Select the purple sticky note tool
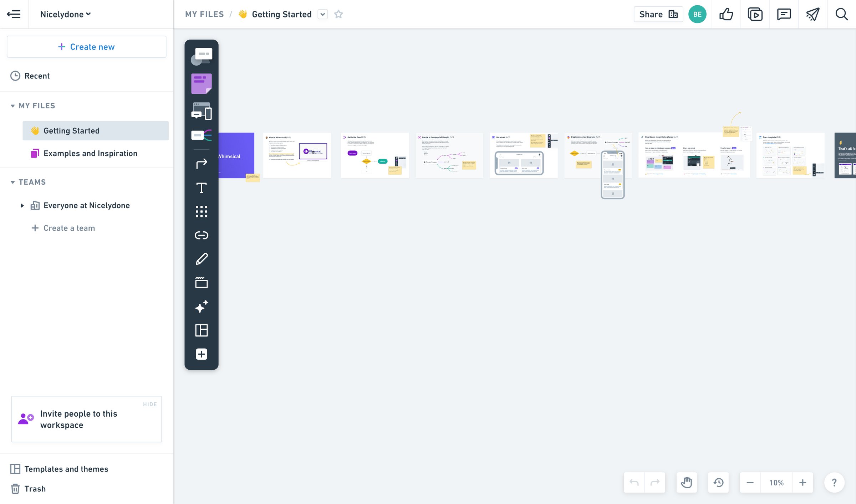This screenshot has width=856, height=504. (202, 84)
